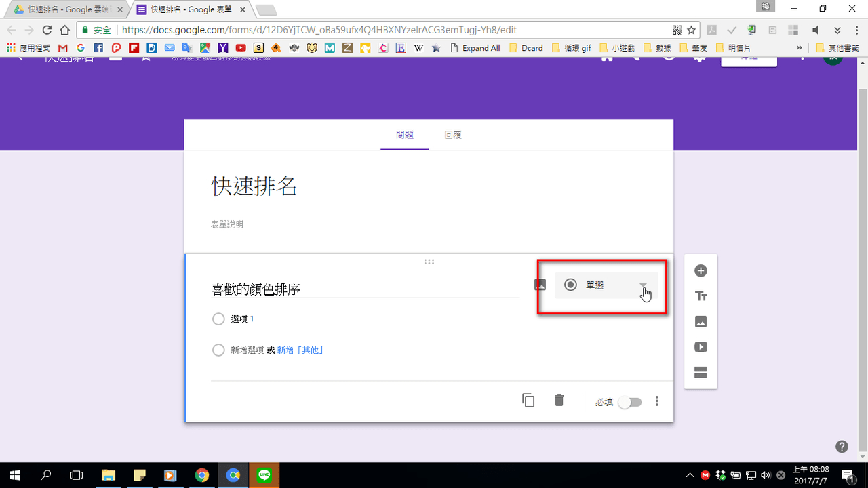Click the Add question plus icon

click(x=701, y=271)
